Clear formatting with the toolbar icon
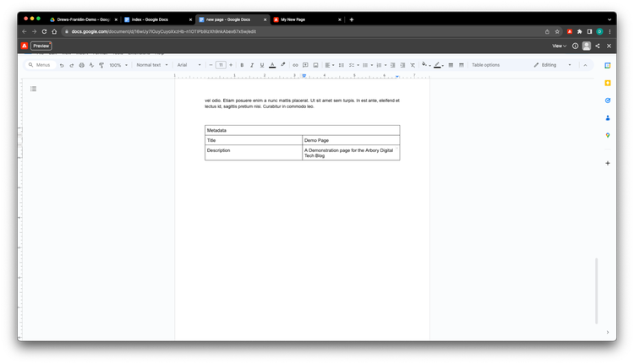Screen dimensions: 634x364 pyautogui.click(x=413, y=65)
